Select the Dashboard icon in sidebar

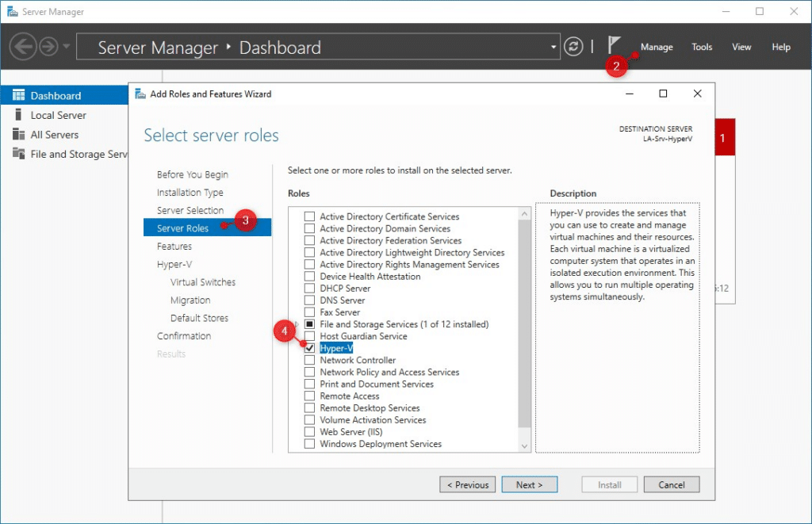pos(18,95)
